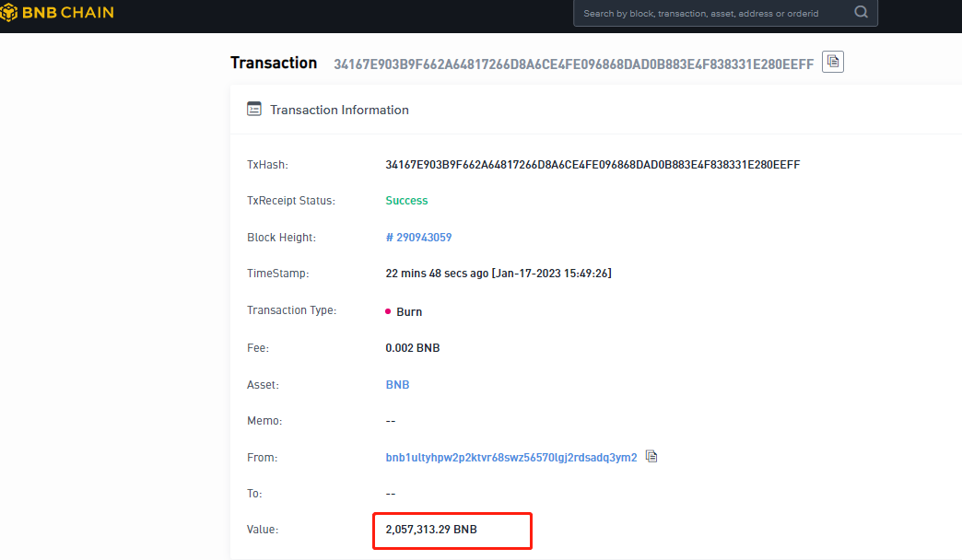The width and height of the screenshot is (962, 560).
Task: Click the 0.002 BNB fee value
Action: [412, 349]
